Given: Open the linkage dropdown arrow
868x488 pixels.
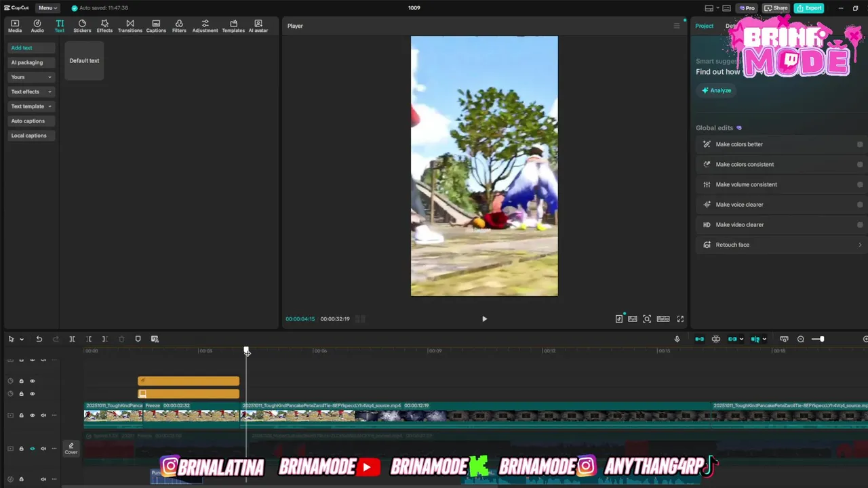Looking at the screenshot, I should click(x=741, y=339).
